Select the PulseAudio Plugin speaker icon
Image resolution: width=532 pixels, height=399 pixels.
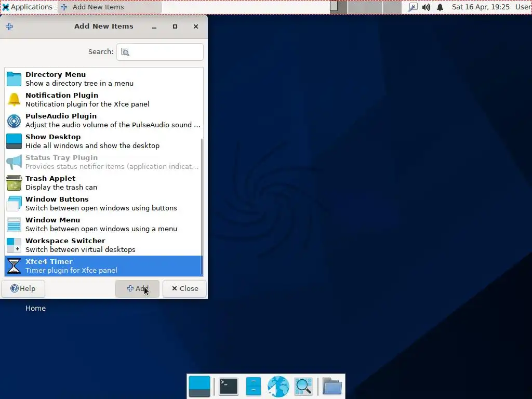point(14,121)
